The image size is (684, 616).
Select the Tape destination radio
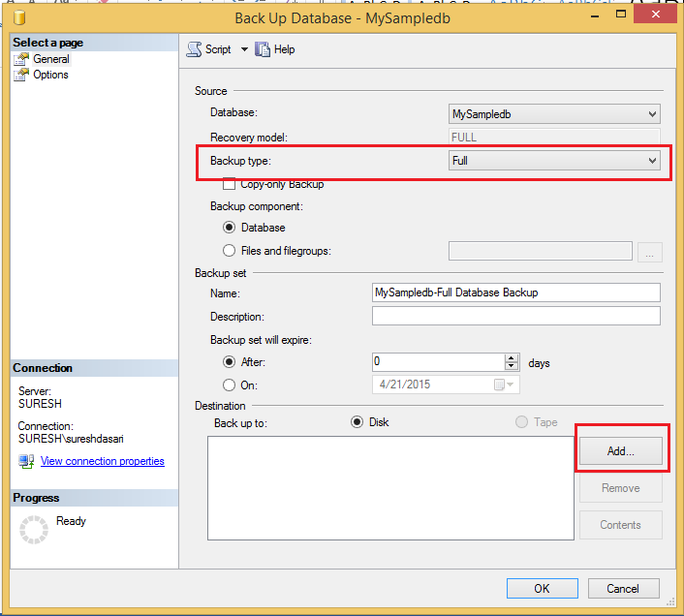tap(522, 422)
